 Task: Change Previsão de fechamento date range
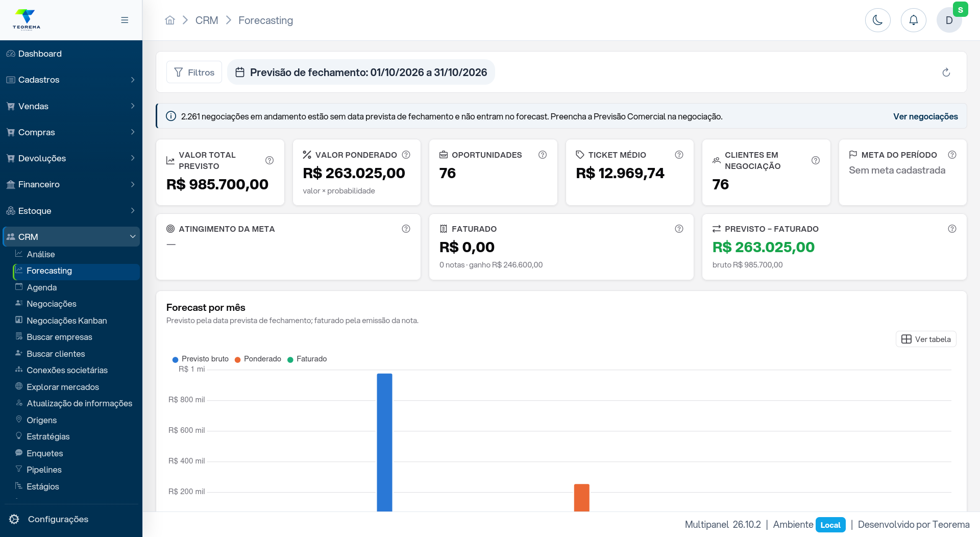click(361, 72)
